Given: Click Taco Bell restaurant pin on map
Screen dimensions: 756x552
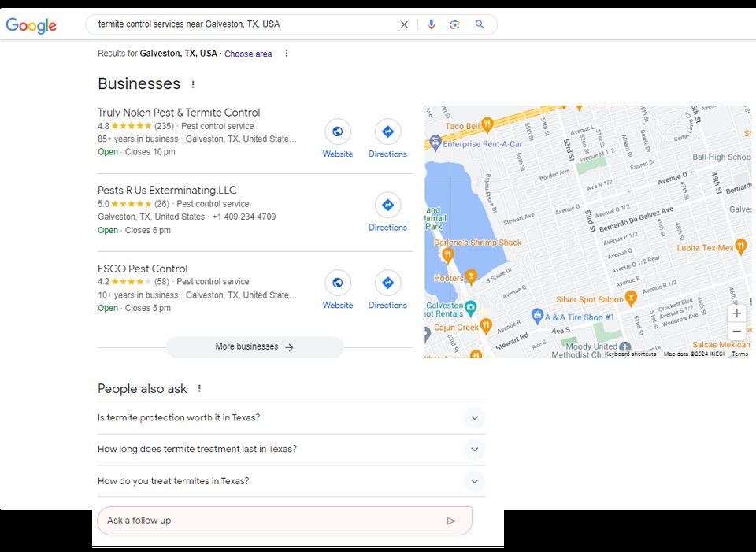Looking at the screenshot, I should tap(487, 125).
